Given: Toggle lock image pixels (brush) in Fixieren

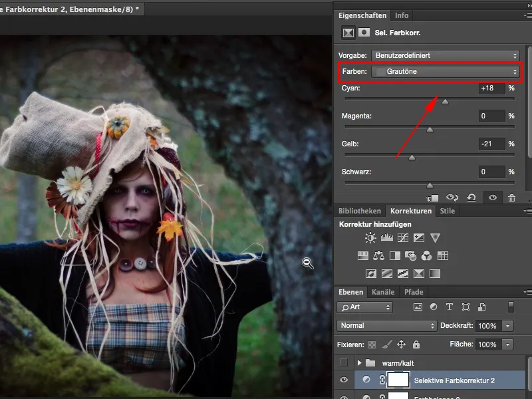Looking at the screenshot, I should 386,344.
